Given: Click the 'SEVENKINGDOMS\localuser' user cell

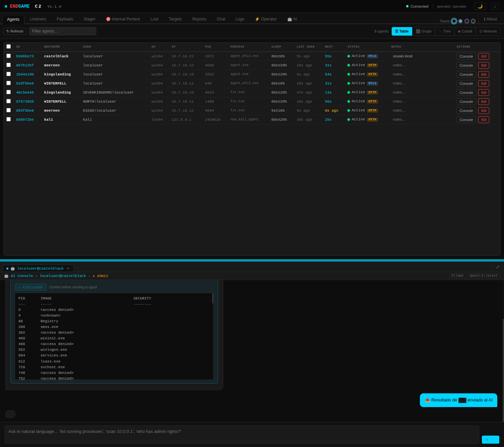Looking at the screenshot, I should (x=108, y=93).
